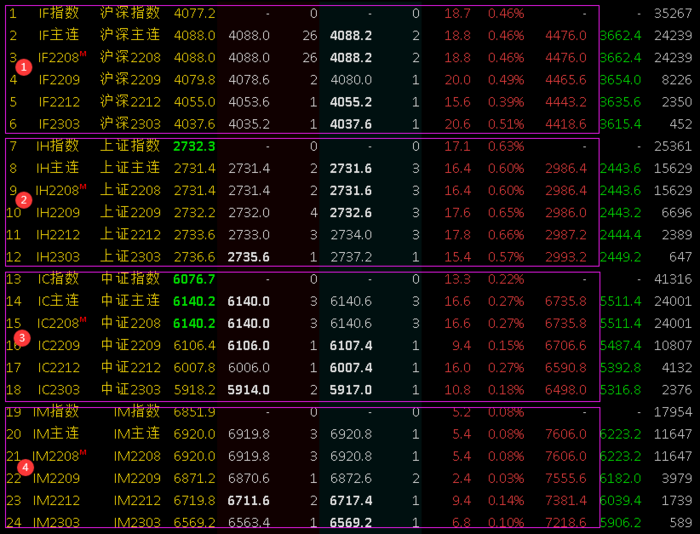Click the latest price 4077.2
This screenshot has width=700, height=534.
(195, 13)
